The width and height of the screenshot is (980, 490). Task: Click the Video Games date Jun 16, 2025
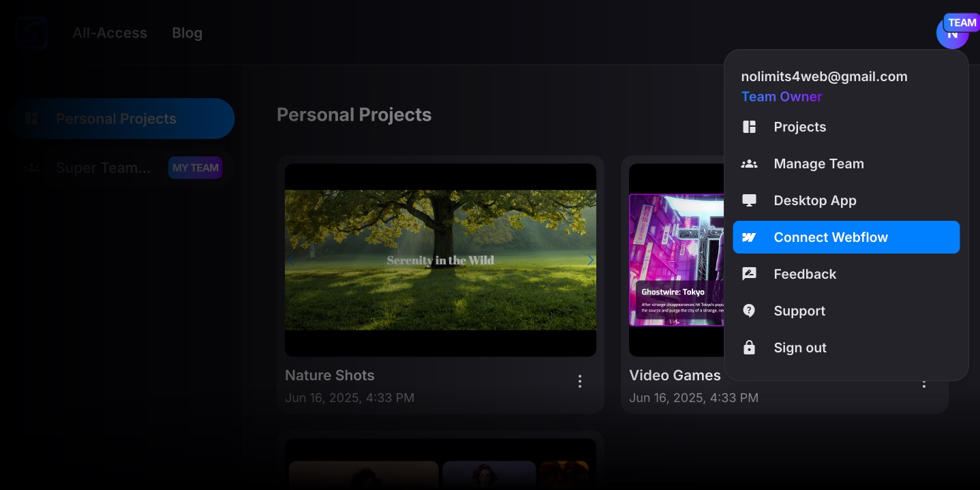[x=694, y=397]
